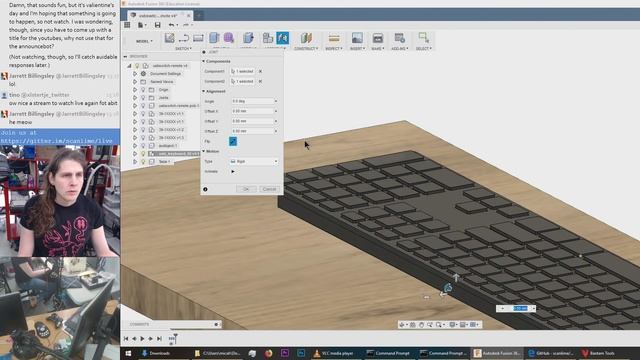Image resolution: width=640 pixels, height=360 pixels.
Task: Select the Add-Ins scripts tool
Action: coord(400,38)
